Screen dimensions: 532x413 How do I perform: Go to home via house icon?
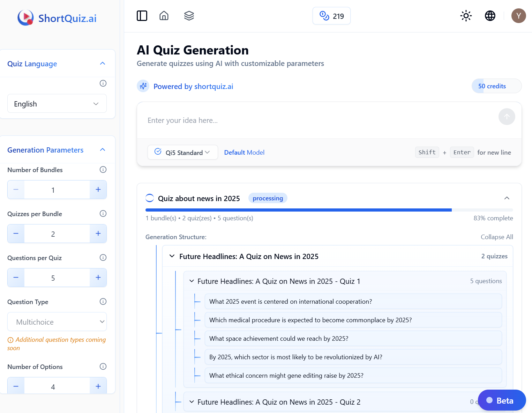tap(164, 16)
